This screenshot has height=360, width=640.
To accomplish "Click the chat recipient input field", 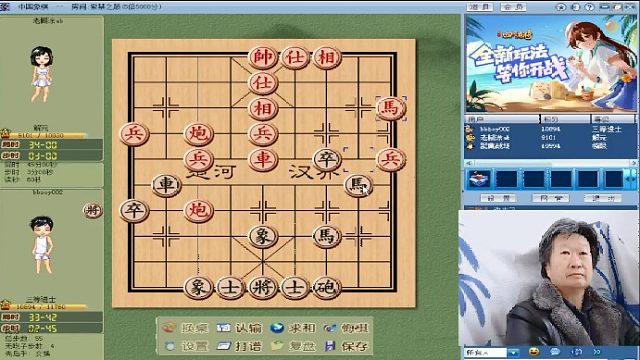I will click(486, 352).
